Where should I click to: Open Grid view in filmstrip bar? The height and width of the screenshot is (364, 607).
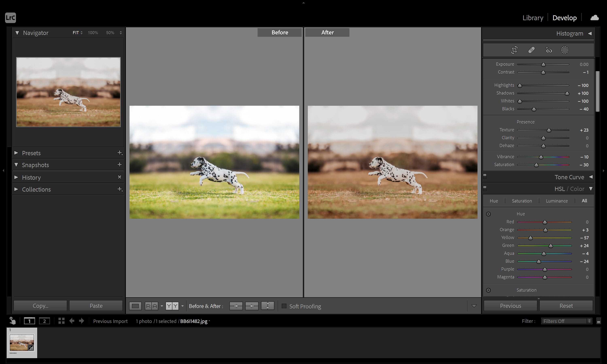(x=61, y=321)
